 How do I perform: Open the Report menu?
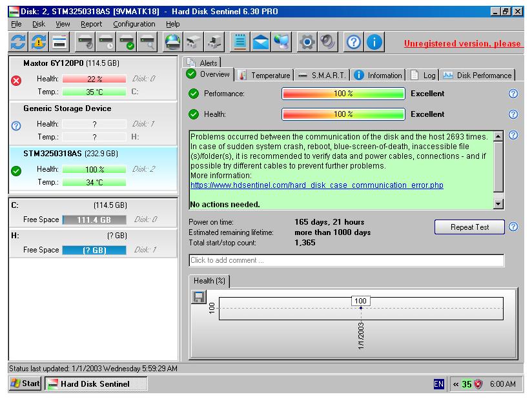click(x=91, y=24)
